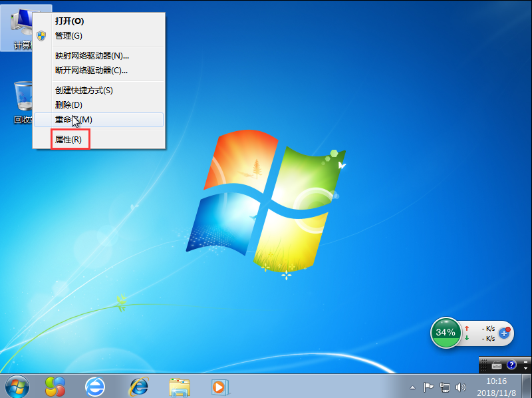Click the green 34% memory usage ball
The height and width of the screenshot is (398, 532).
point(446,332)
